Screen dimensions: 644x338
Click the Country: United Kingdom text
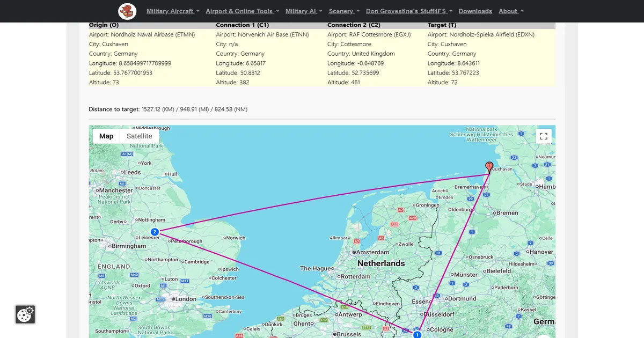coord(361,54)
